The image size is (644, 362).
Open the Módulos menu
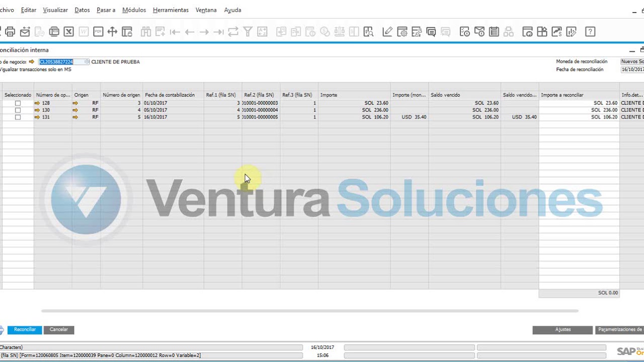pyautogui.click(x=134, y=10)
